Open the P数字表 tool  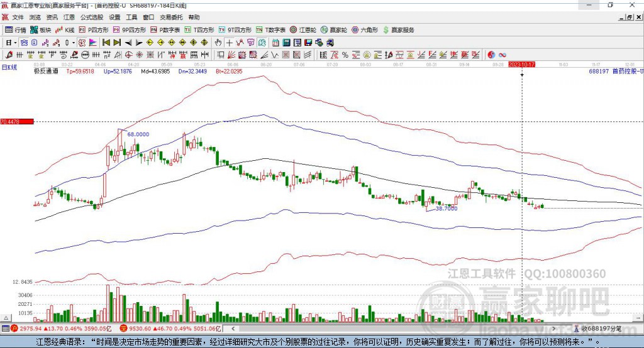pyautogui.click(x=165, y=30)
